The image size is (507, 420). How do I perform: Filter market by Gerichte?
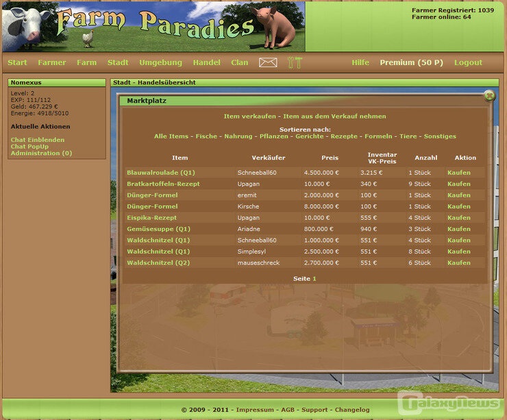click(310, 136)
